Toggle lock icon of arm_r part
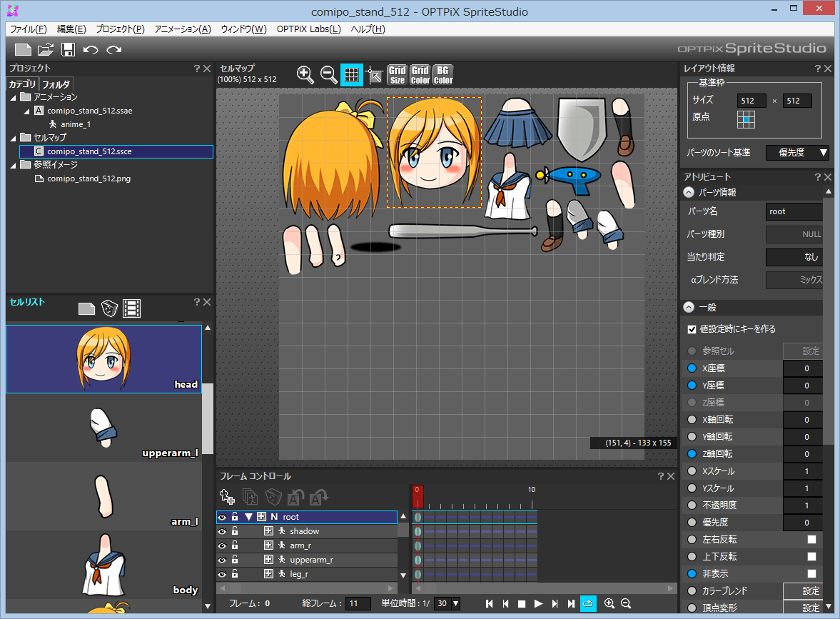Image resolution: width=840 pixels, height=619 pixels. click(x=235, y=545)
